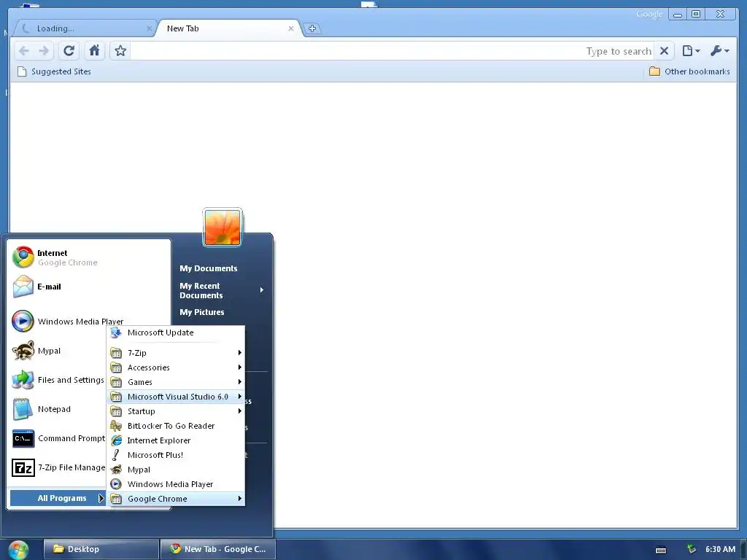Image resolution: width=747 pixels, height=560 pixels.
Task: Open My Documents in start menu
Action: [x=208, y=268]
